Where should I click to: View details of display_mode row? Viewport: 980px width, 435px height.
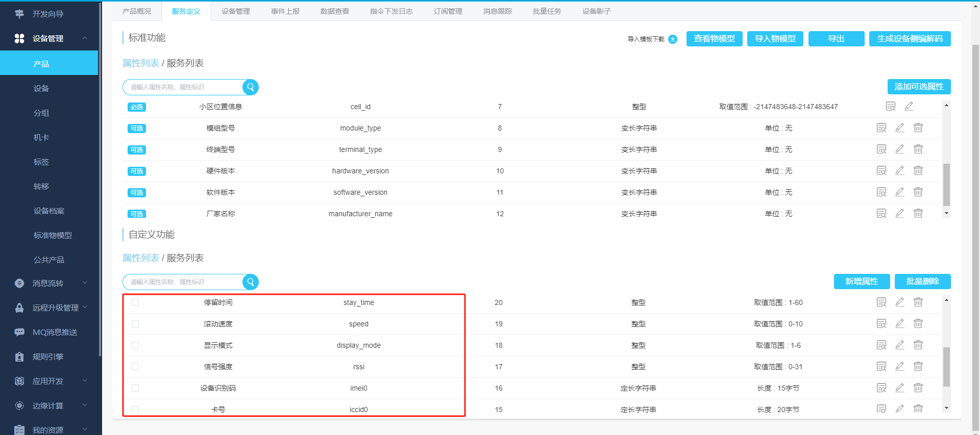coord(881,345)
